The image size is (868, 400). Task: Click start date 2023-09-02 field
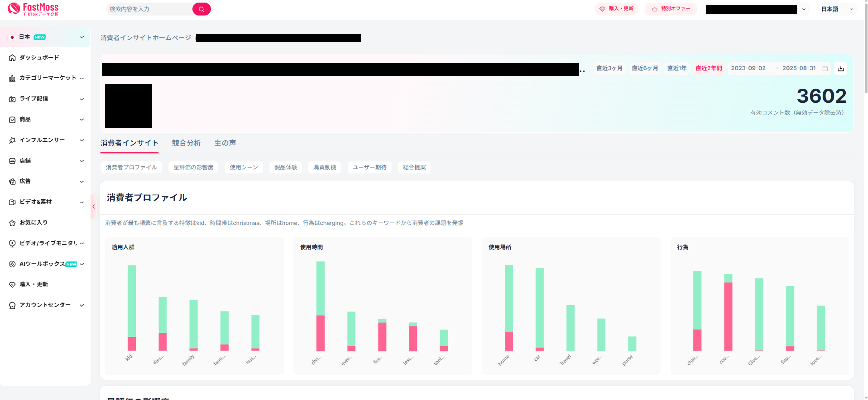point(748,68)
